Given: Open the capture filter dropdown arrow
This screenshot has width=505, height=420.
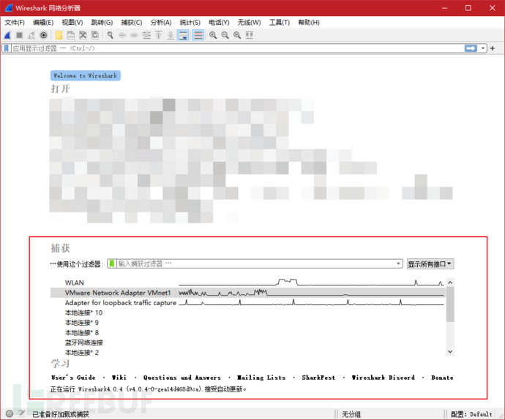Looking at the screenshot, I should tap(399, 264).
